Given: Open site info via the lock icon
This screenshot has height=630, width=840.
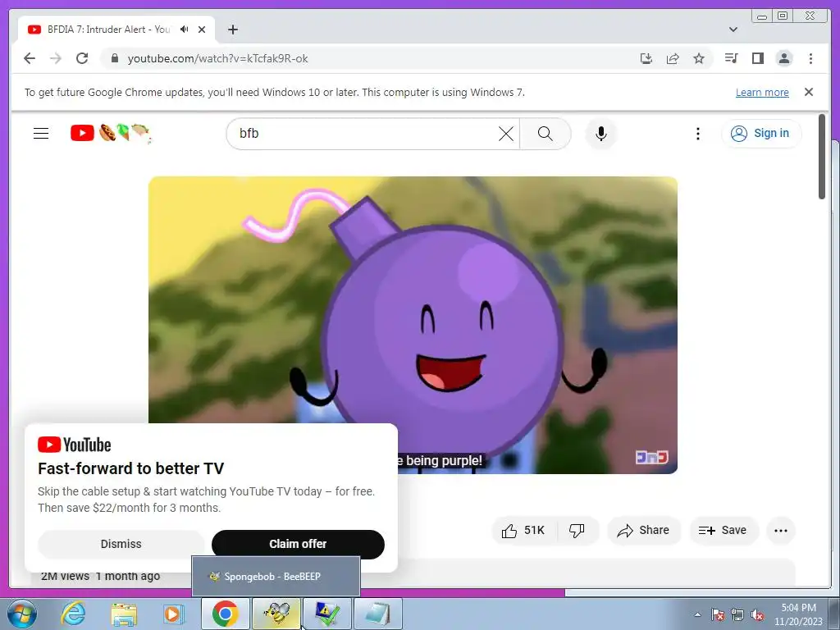Looking at the screenshot, I should tap(115, 58).
